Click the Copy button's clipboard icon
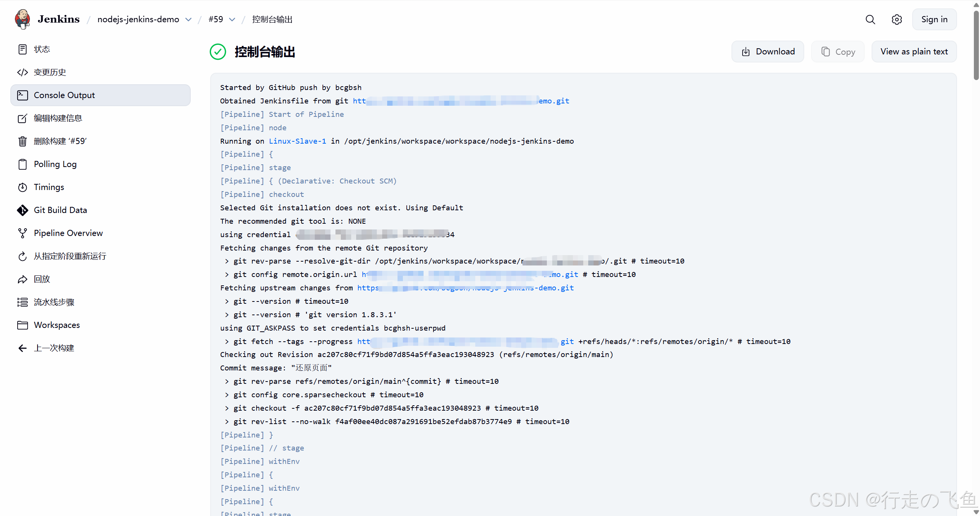Viewport: 980px width, 516px height. click(x=825, y=52)
